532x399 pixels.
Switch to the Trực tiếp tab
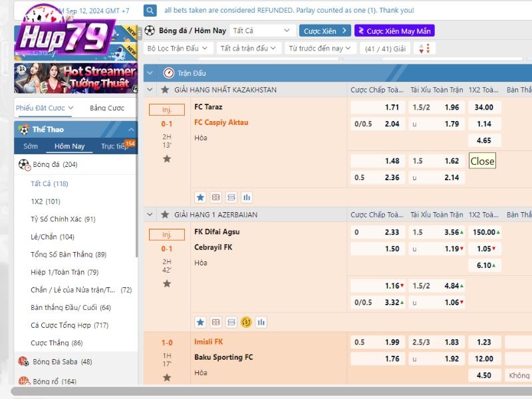[114, 146]
